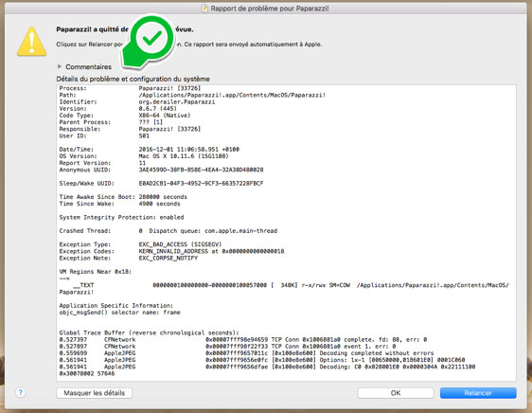Click the window title 'Rapport de problème pour Paparazzi!'

click(270, 9)
